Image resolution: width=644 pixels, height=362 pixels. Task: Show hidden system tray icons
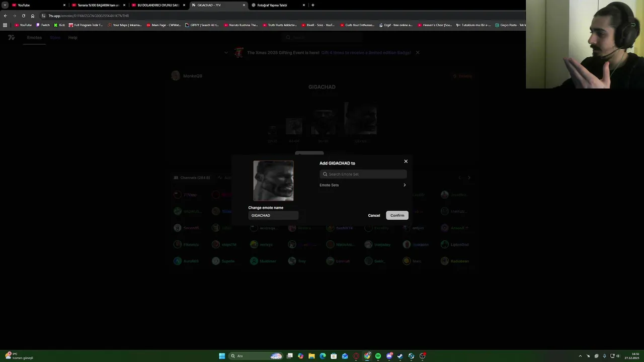[580, 356]
